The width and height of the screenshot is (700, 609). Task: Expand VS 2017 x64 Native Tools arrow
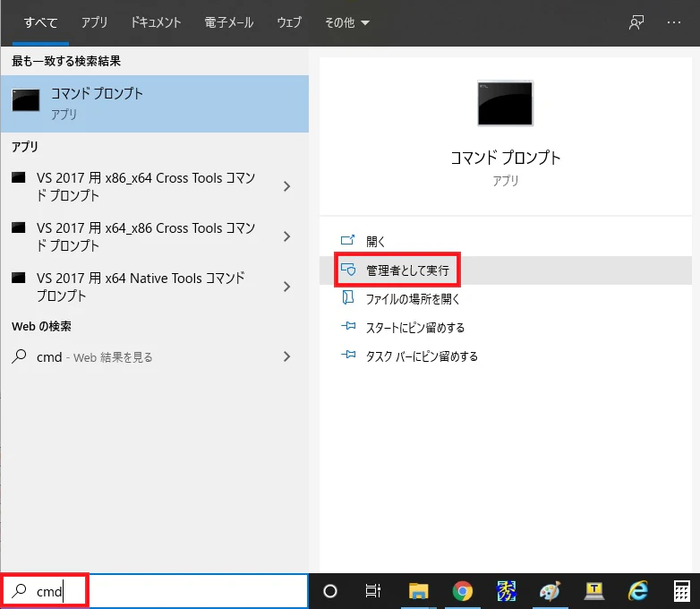click(x=287, y=287)
